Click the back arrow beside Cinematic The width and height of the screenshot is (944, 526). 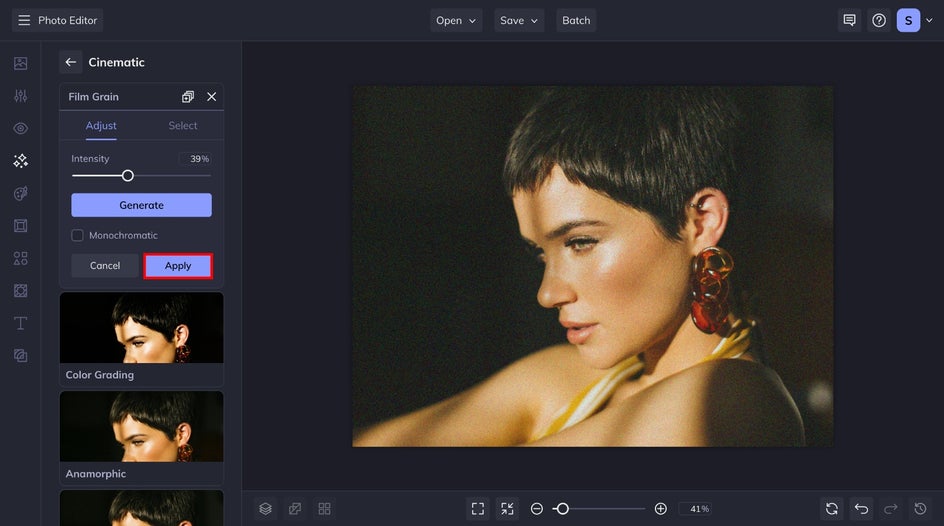pos(70,62)
